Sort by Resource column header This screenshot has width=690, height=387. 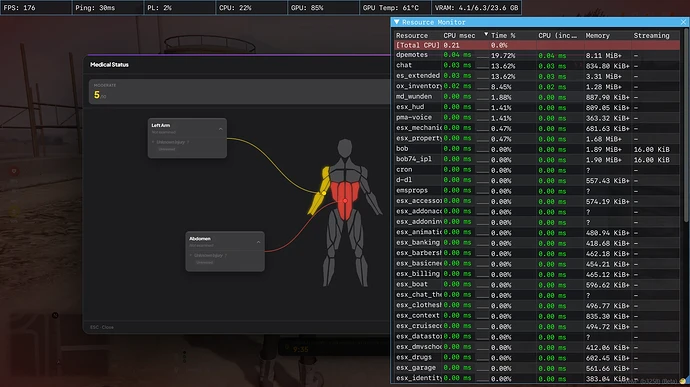click(412, 36)
